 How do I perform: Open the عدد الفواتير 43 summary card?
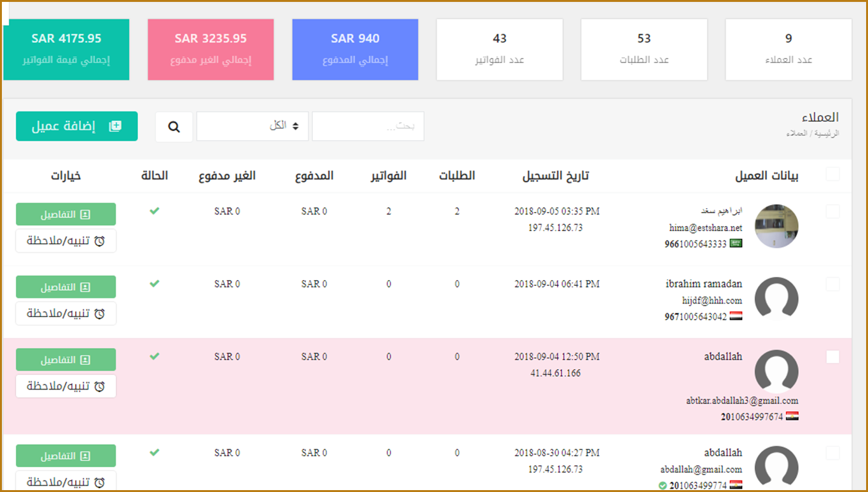[x=499, y=49]
